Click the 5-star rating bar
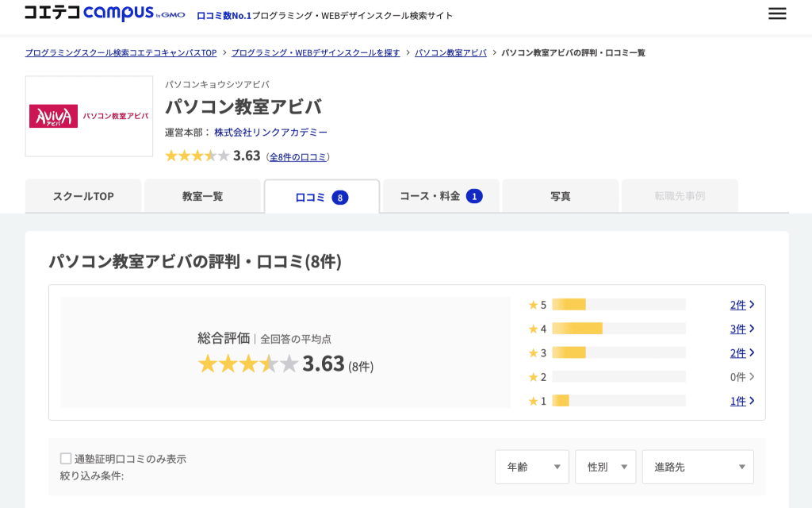Screen dimensions: 812x508 (619, 305)
